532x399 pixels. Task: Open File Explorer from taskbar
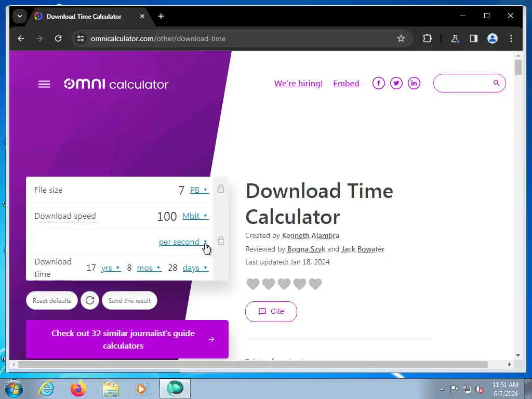tap(111, 389)
